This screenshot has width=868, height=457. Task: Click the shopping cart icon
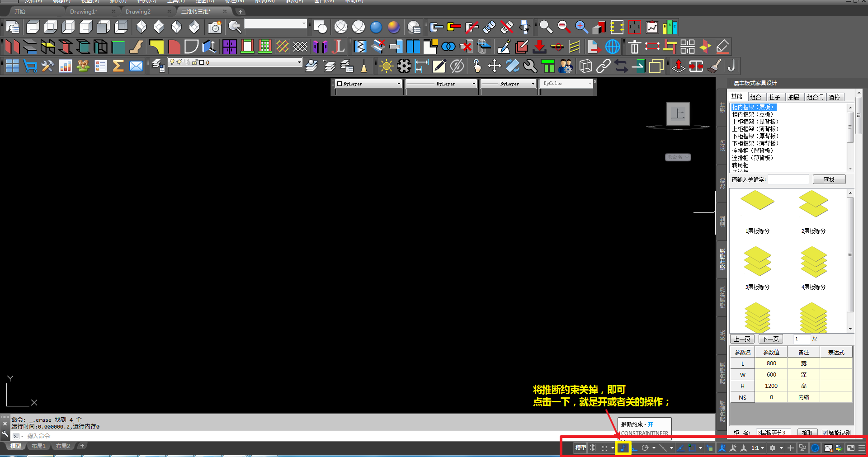pyautogui.click(x=30, y=66)
